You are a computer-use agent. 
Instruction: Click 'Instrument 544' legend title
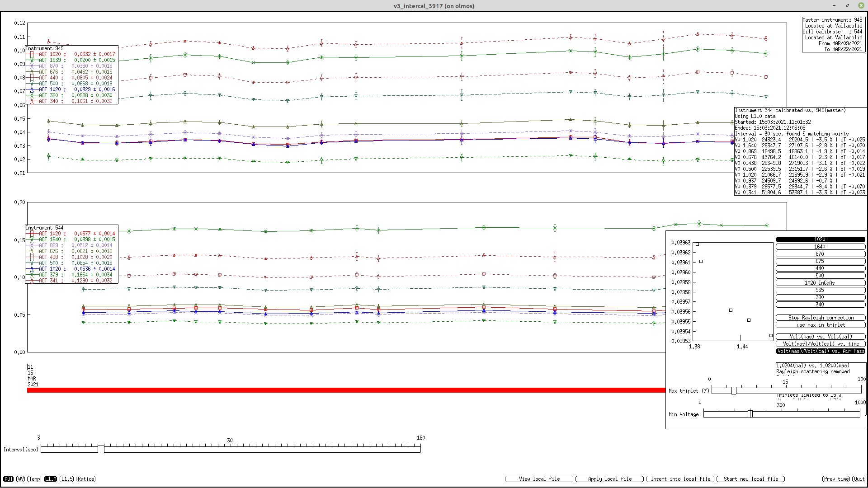click(45, 228)
